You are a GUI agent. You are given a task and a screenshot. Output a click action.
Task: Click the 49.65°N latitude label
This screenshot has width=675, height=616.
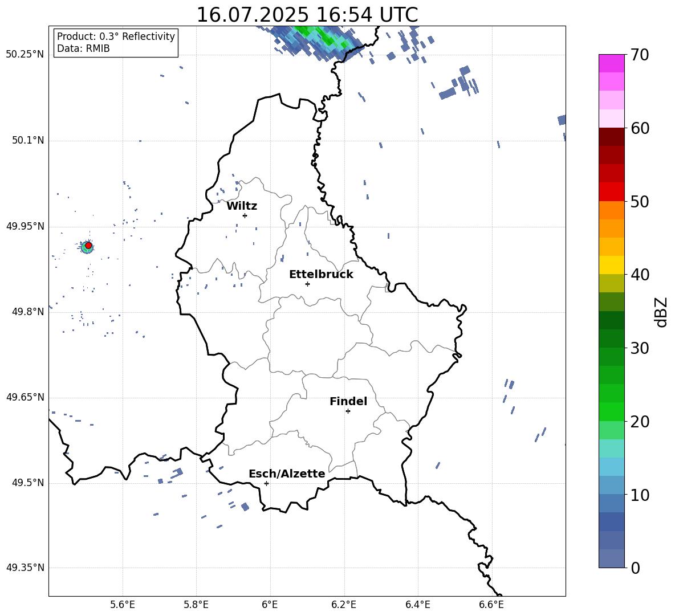tap(25, 397)
